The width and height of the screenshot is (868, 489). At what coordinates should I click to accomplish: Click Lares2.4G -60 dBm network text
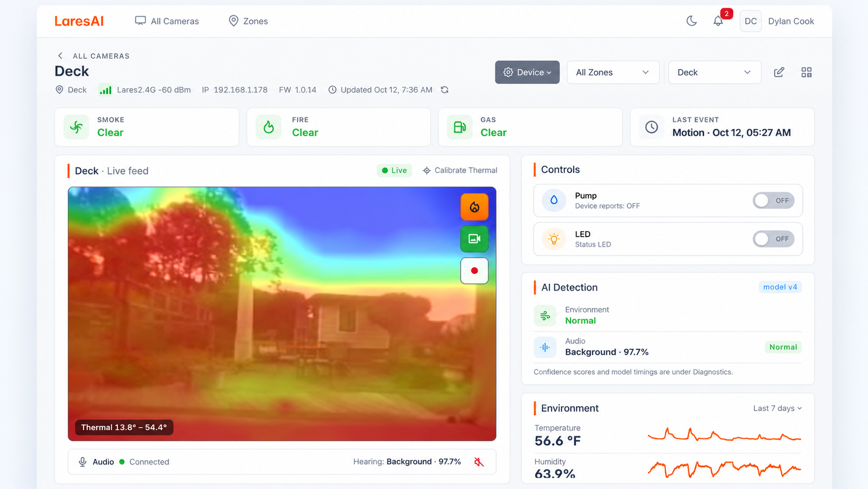[x=154, y=90]
